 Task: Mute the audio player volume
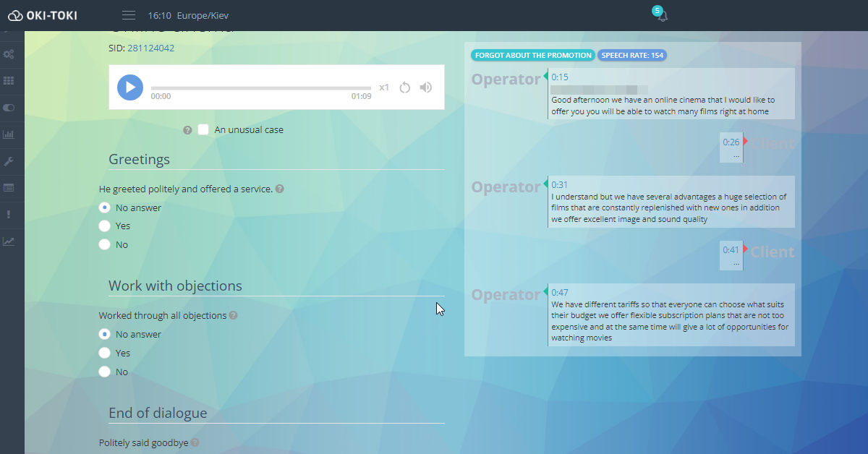point(426,87)
